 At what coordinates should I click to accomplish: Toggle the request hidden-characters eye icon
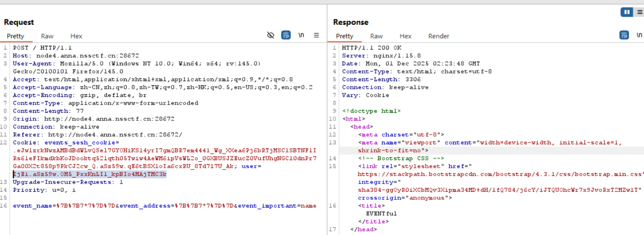(271, 35)
